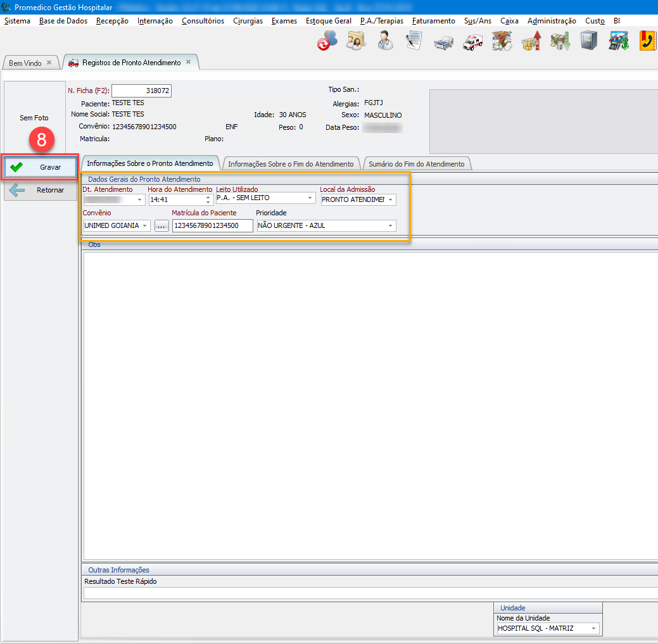Open the safe vault toolbar icon

[589, 41]
